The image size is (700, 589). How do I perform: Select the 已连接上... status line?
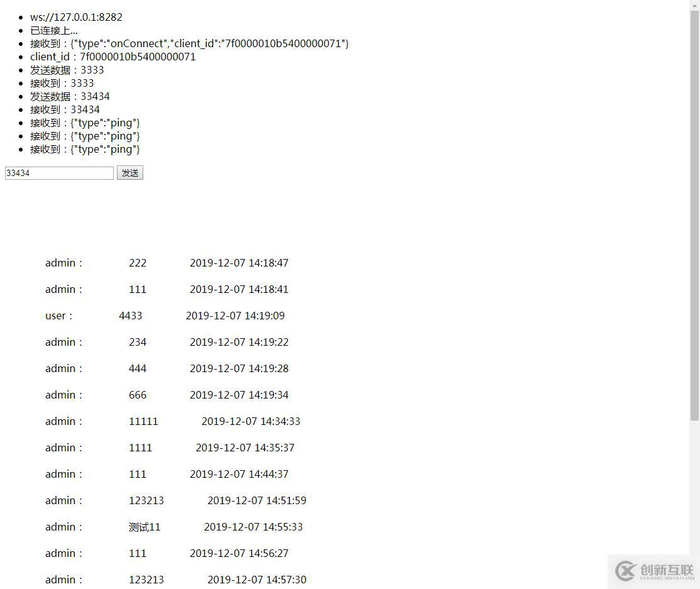pos(54,30)
